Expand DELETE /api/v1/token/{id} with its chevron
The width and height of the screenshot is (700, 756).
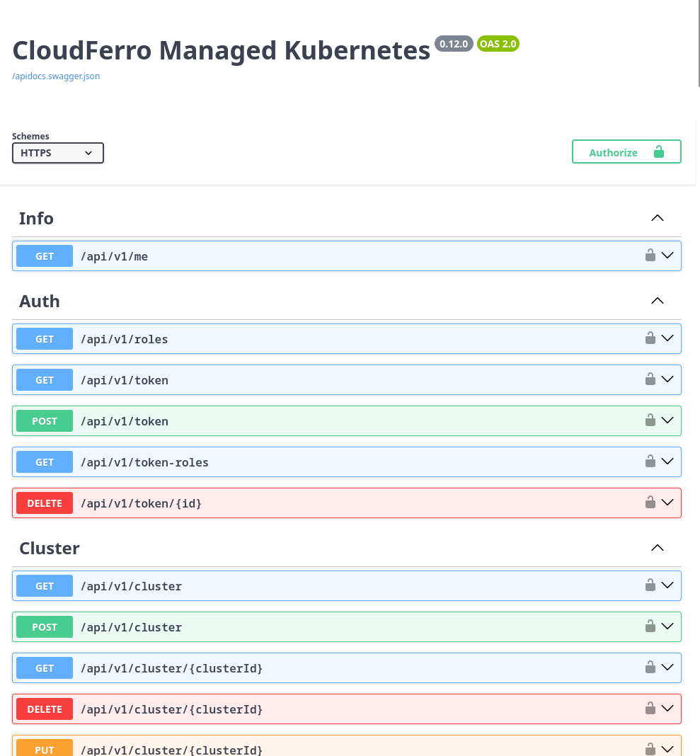[x=667, y=503]
